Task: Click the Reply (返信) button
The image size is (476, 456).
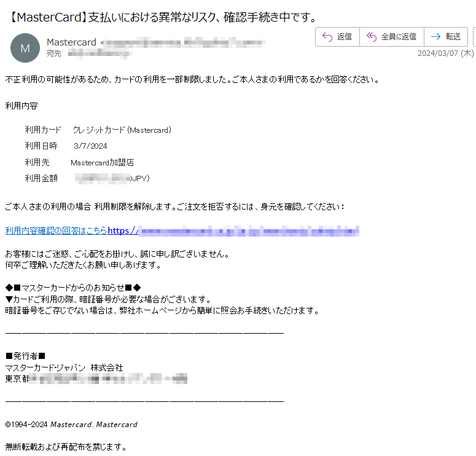Action: [337, 37]
